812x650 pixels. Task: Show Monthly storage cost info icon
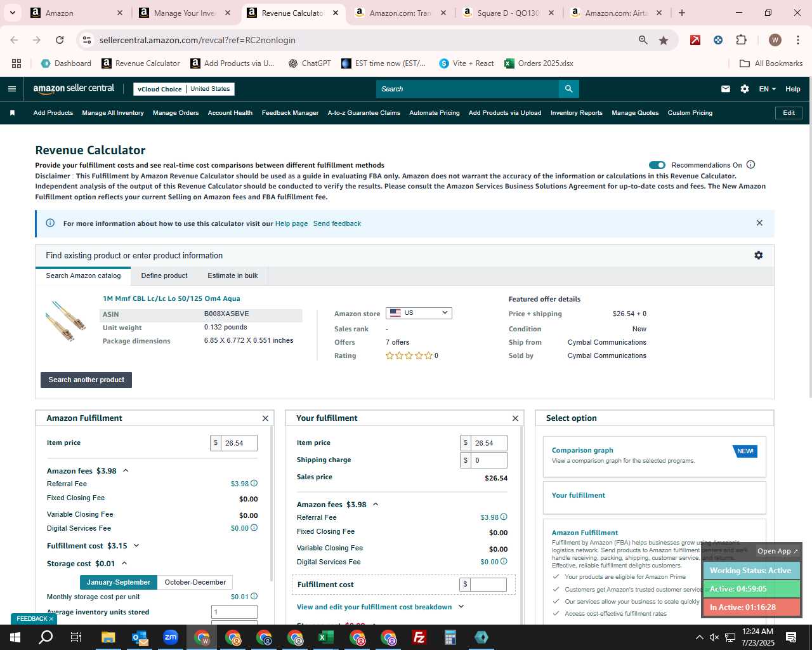254,597
